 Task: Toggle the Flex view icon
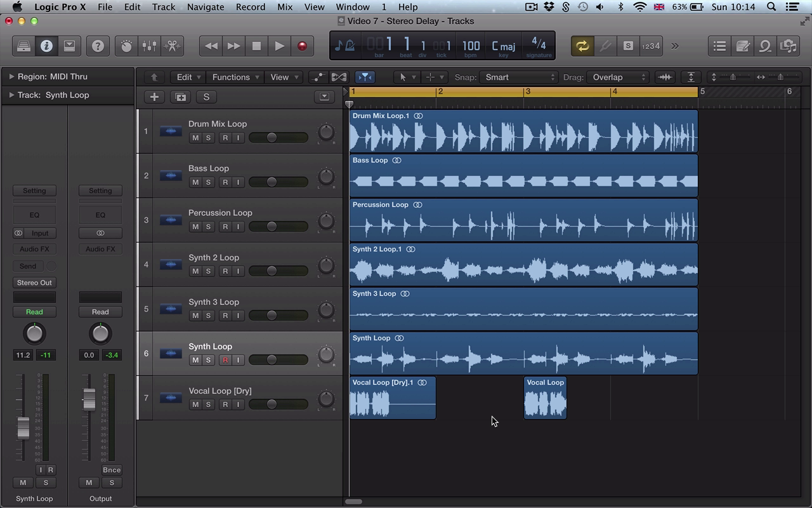pos(339,77)
